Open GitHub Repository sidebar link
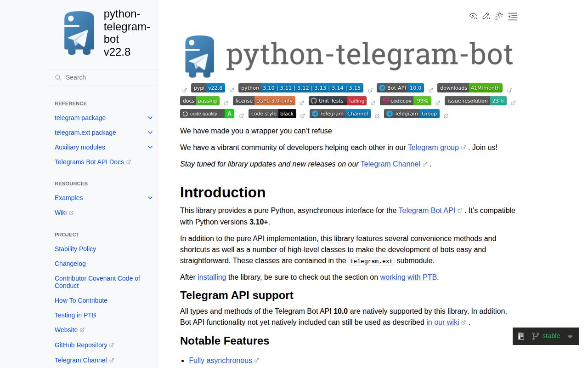Viewport: 588px width, 368px height. click(x=84, y=345)
